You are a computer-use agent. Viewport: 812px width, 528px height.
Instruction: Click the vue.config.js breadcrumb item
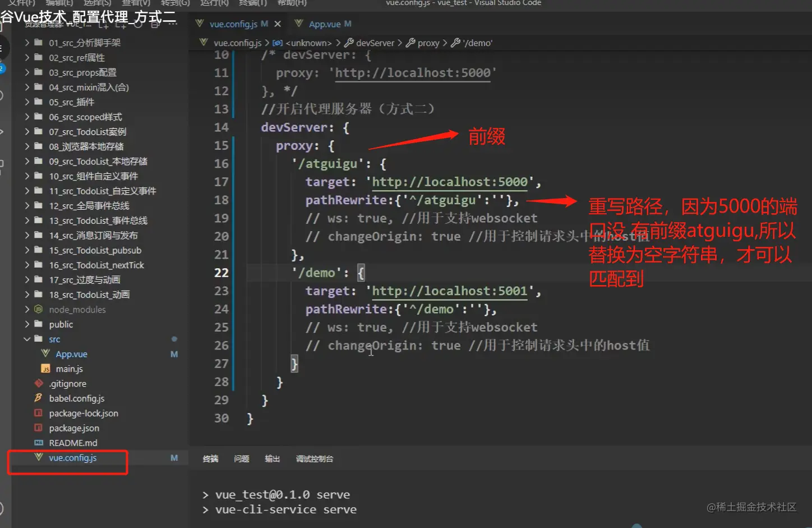pos(237,43)
